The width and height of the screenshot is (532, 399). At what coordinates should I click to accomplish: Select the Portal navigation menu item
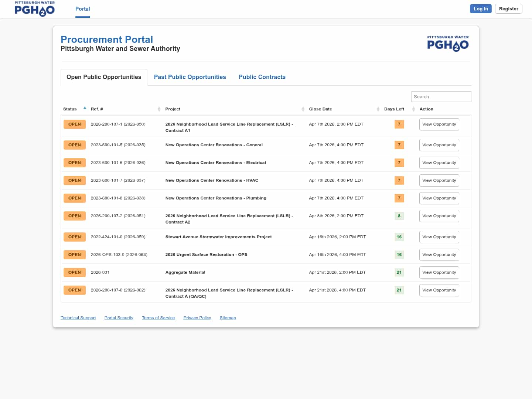pyautogui.click(x=82, y=9)
